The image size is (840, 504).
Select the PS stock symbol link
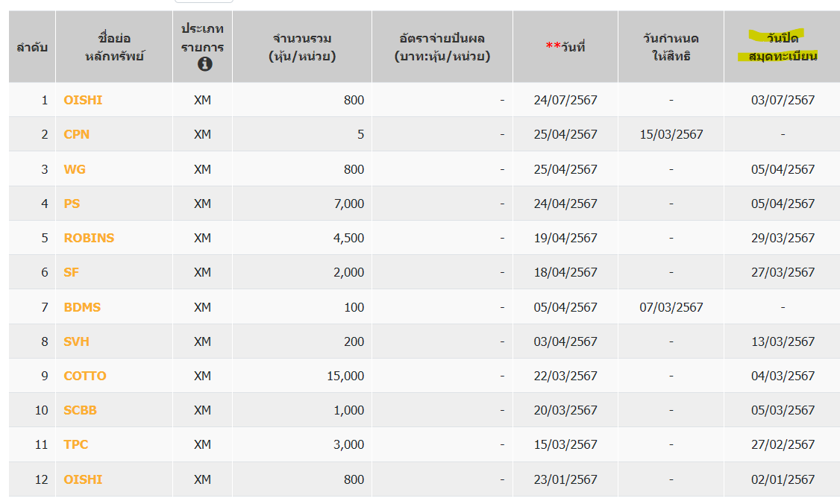pos(72,204)
